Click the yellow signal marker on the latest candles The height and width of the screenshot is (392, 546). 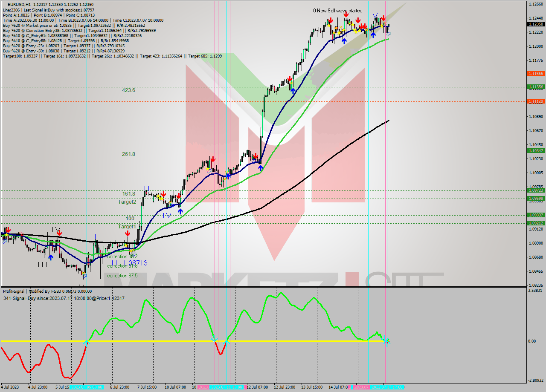click(381, 26)
